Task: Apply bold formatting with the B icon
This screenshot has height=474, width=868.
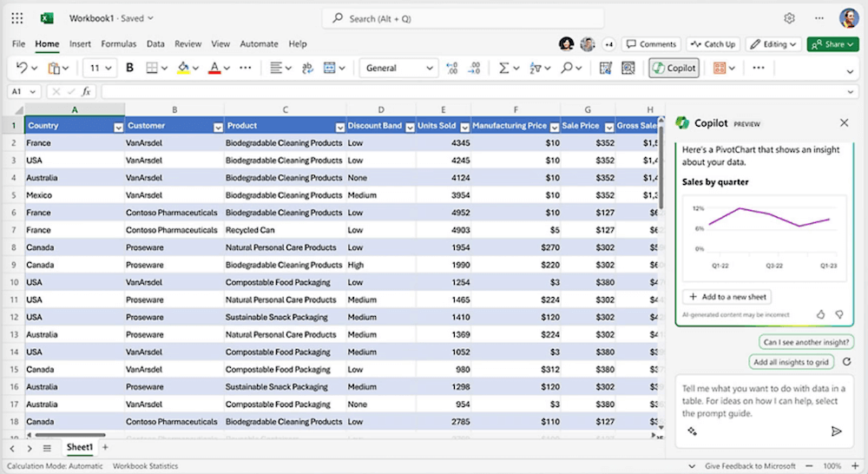Action: pyautogui.click(x=130, y=68)
